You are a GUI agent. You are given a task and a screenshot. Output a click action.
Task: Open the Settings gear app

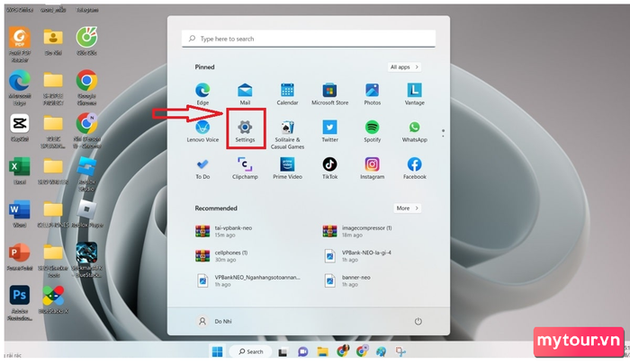click(245, 131)
